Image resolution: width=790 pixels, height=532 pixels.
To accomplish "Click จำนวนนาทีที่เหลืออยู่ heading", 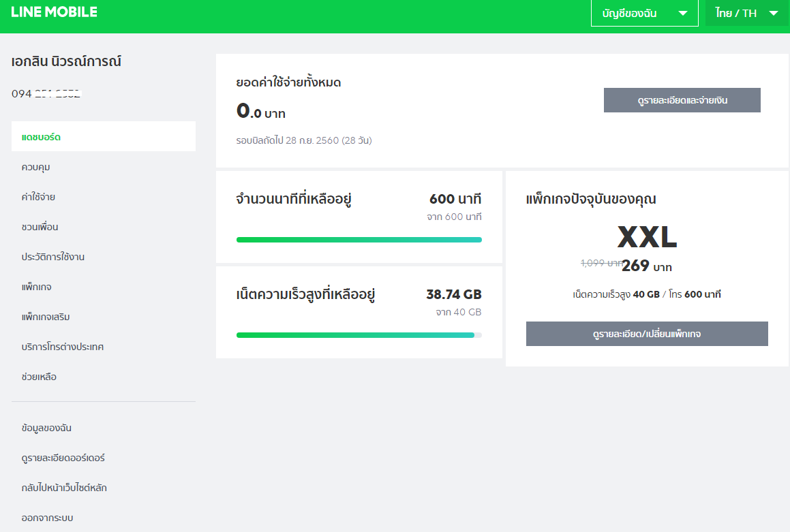I will coord(294,199).
